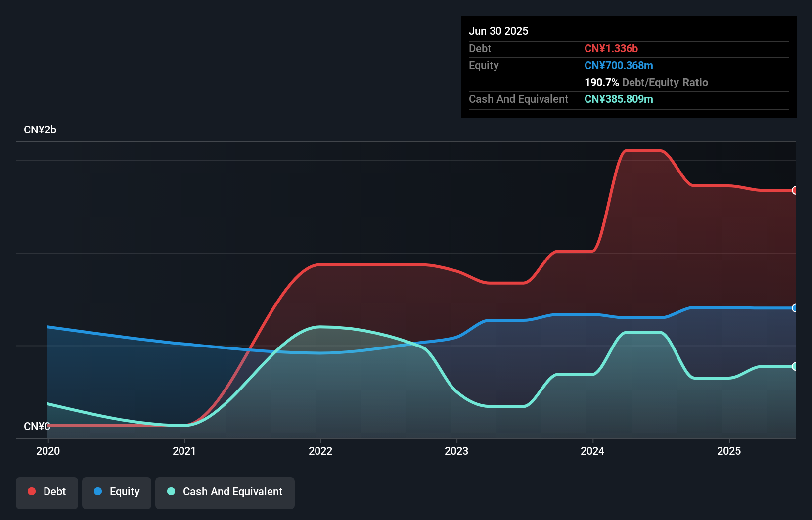
Task: Click the CN¥1.336b Debt value
Action: click(611, 48)
